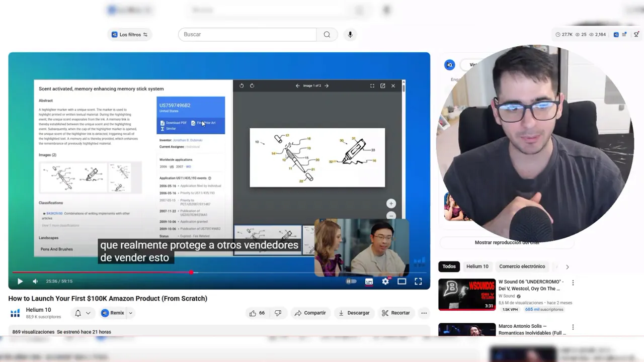This screenshot has height=362, width=644.
Task: Click Find Prior Art in the patent page
Action: 204,123
